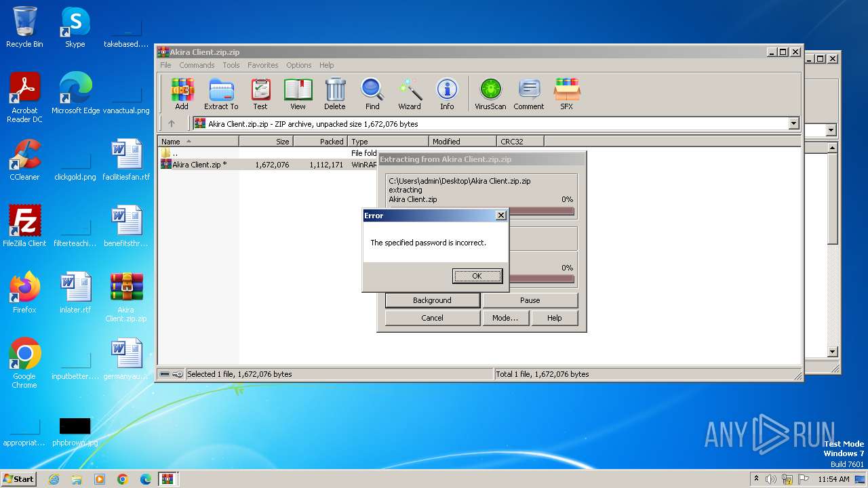Click Cancel button in extraction dialog
The height and width of the screenshot is (488, 868).
point(432,318)
